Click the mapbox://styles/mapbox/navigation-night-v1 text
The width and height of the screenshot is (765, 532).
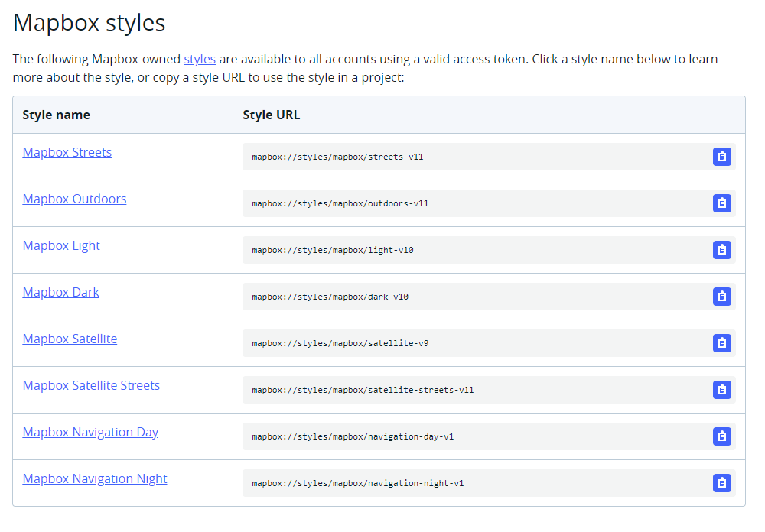tap(357, 483)
